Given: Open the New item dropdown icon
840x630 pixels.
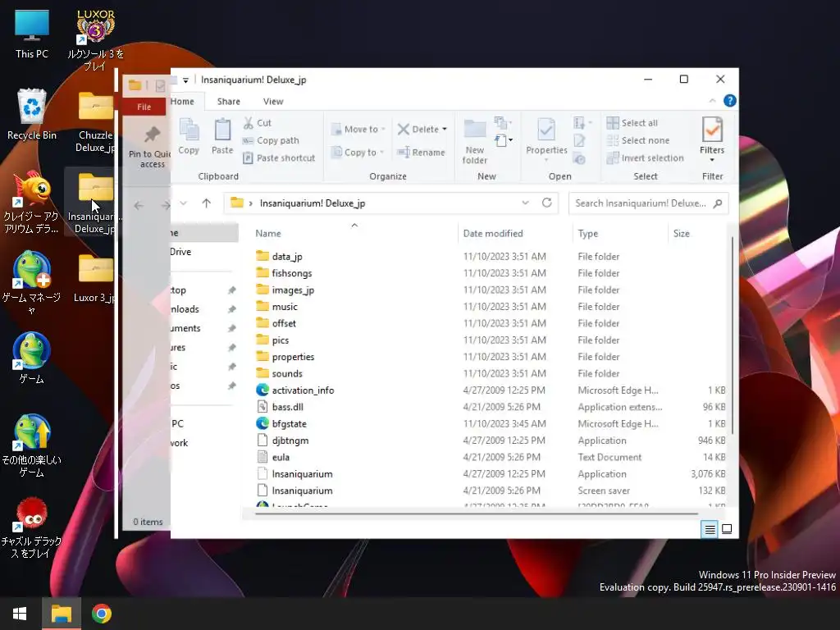Looking at the screenshot, I should click(503, 141).
